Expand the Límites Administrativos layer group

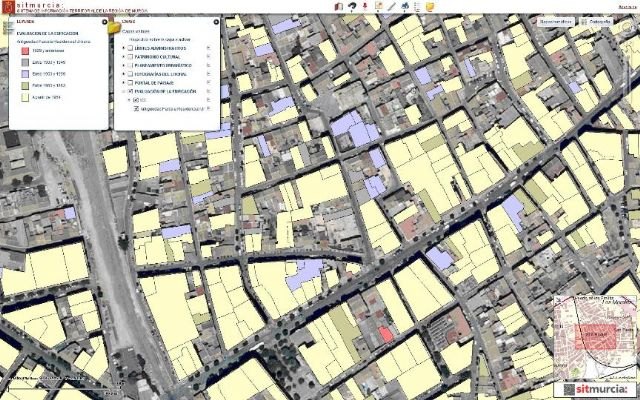click(124, 48)
